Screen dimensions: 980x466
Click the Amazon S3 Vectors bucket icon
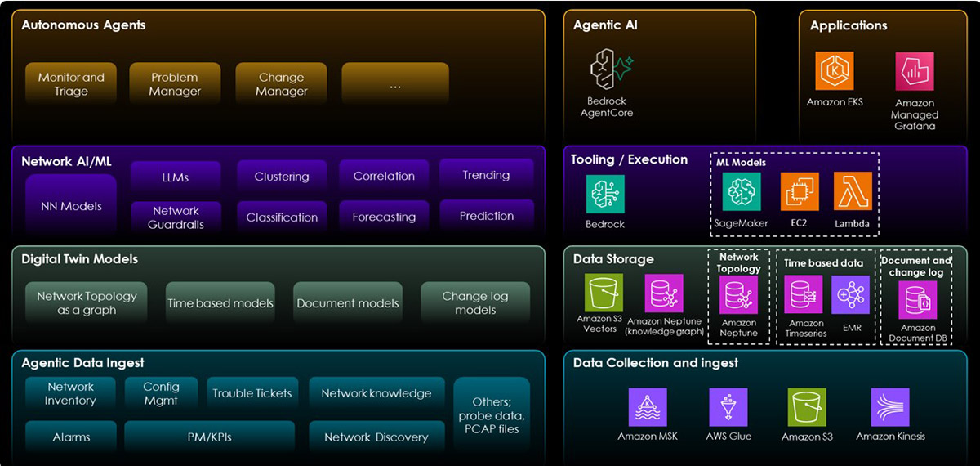pos(604,293)
